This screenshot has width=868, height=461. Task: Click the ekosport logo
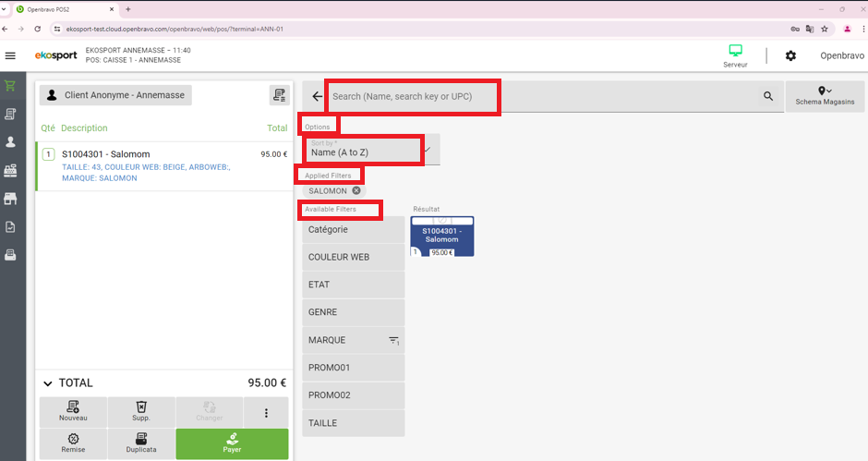tap(56, 55)
